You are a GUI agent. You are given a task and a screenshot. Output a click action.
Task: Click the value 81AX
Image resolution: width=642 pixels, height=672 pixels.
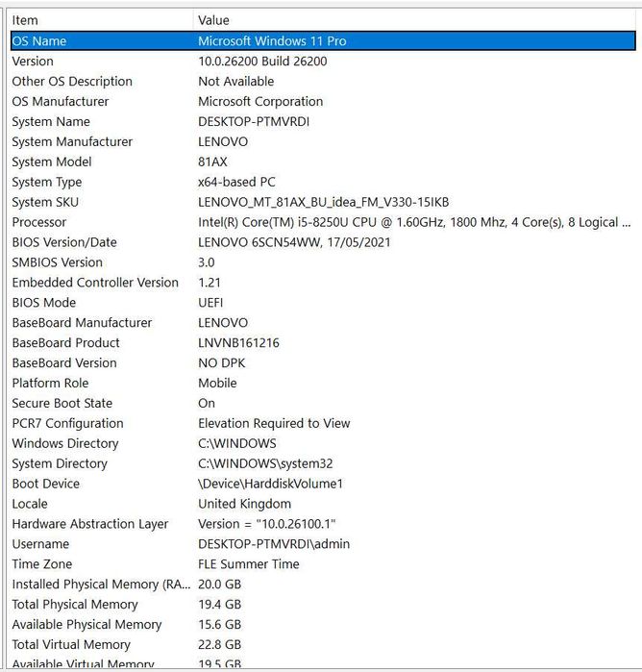[x=212, y=162]
